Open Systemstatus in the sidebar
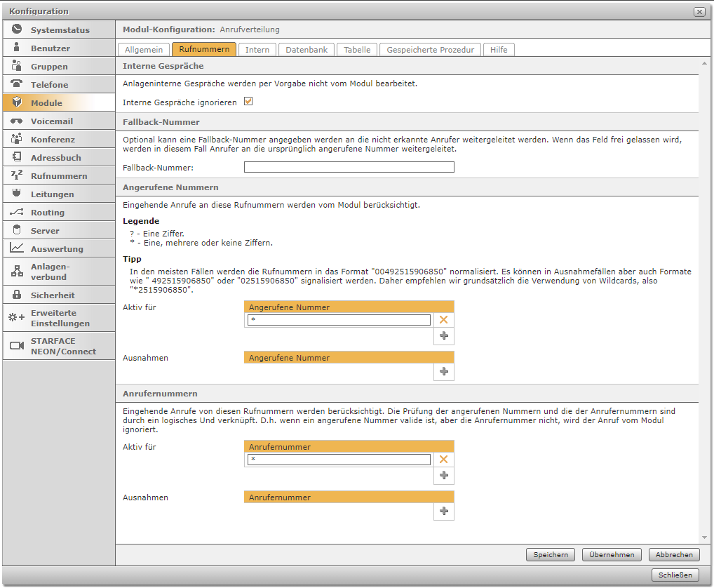This screenshot has height=588, width=714. click(59, 30)
